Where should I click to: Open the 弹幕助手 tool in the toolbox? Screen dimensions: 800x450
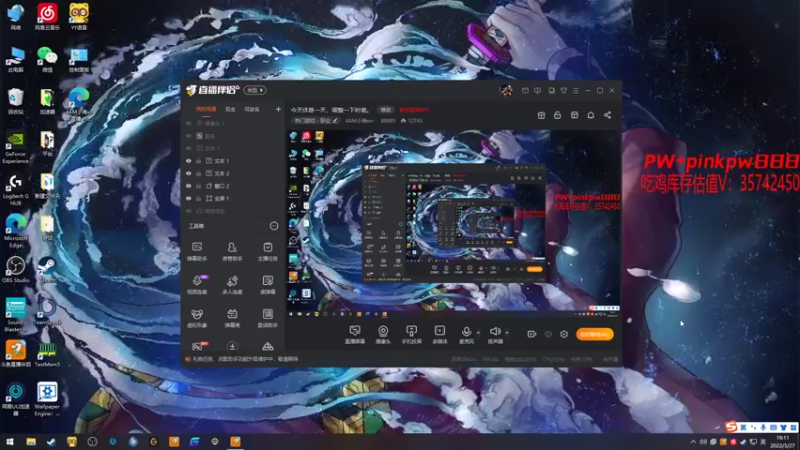[x=197, y=252]
